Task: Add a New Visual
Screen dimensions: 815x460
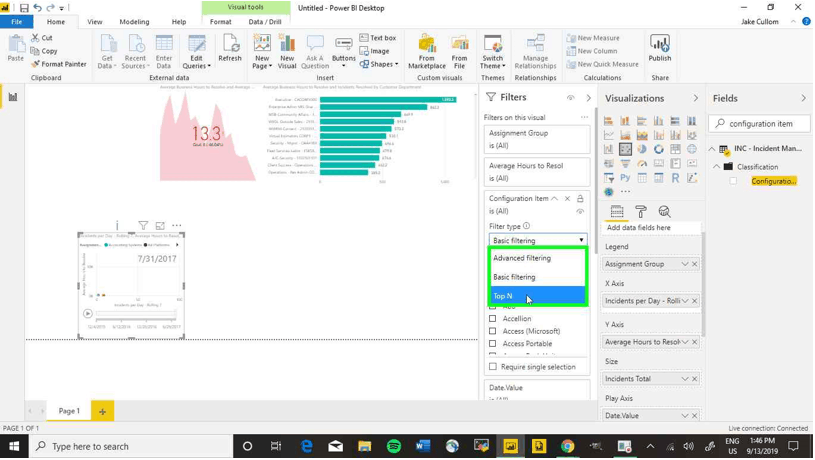Action: tap(287, 51)
